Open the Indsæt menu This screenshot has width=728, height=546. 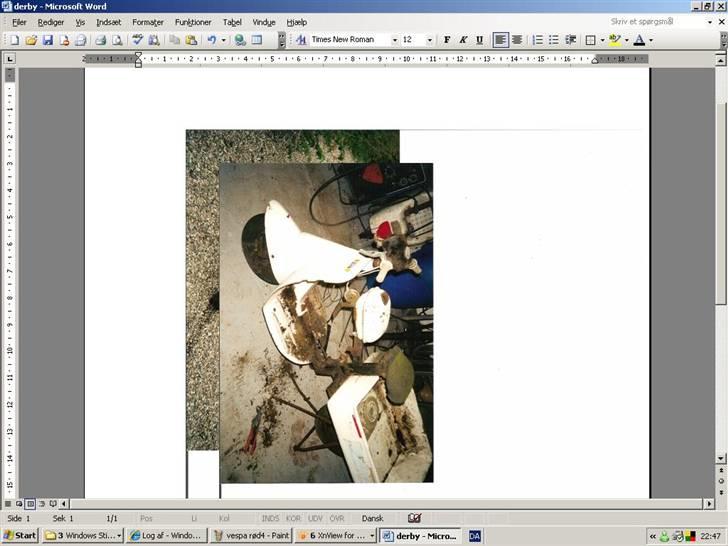point(109,22)
